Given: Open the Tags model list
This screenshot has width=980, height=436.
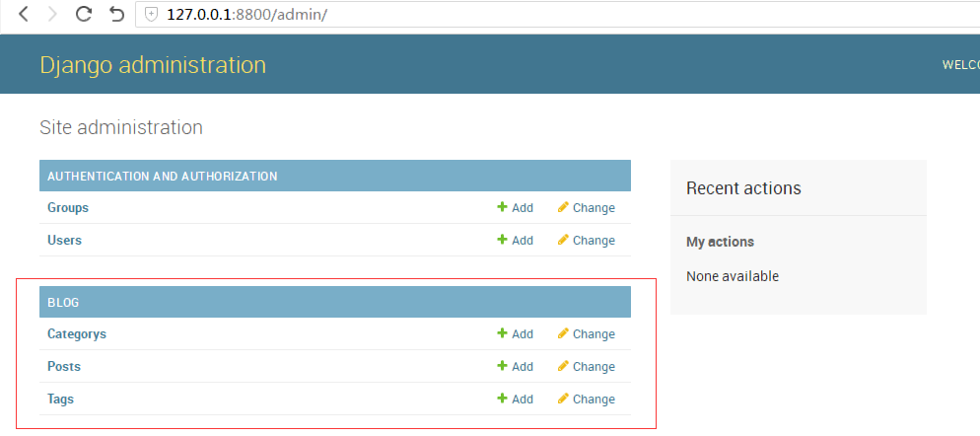Looking at the screenshot, I should point(60,400).
